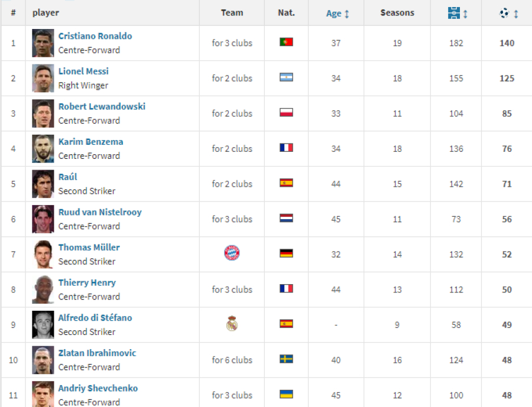Open Cristiano Ronaldo's player profile

tap(95, 36)
